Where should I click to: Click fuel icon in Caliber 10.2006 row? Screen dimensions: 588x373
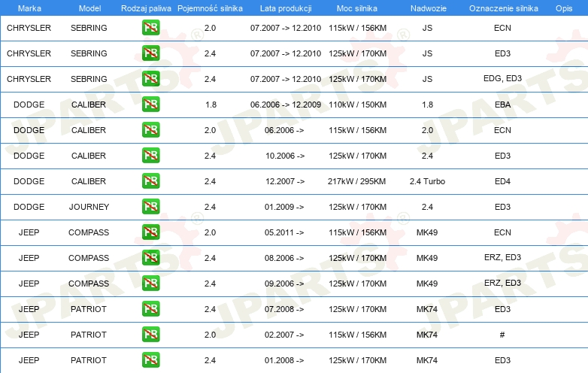(x=150, y=155)
